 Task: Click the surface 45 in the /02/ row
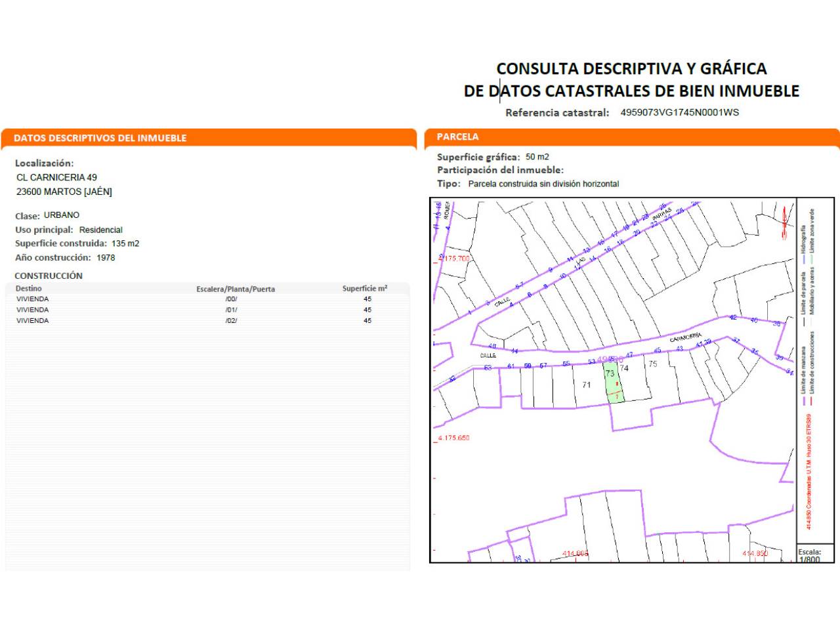point(367,321)
